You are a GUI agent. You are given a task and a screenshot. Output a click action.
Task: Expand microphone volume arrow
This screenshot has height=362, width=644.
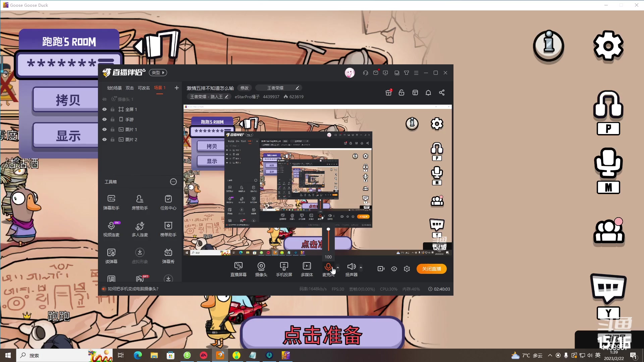click(x=338, y=267)
